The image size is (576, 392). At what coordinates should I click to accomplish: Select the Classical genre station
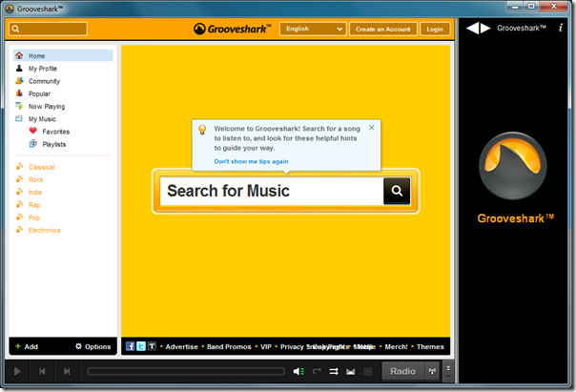pyautogui.click(x=42, y=167)
